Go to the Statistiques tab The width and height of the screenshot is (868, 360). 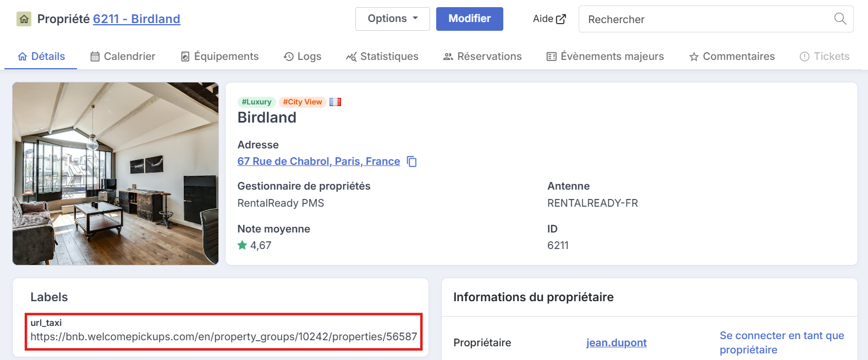click(382, 56)
